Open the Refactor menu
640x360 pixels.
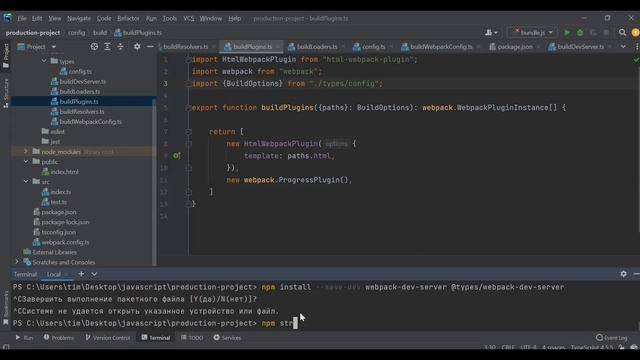point(128,18)
